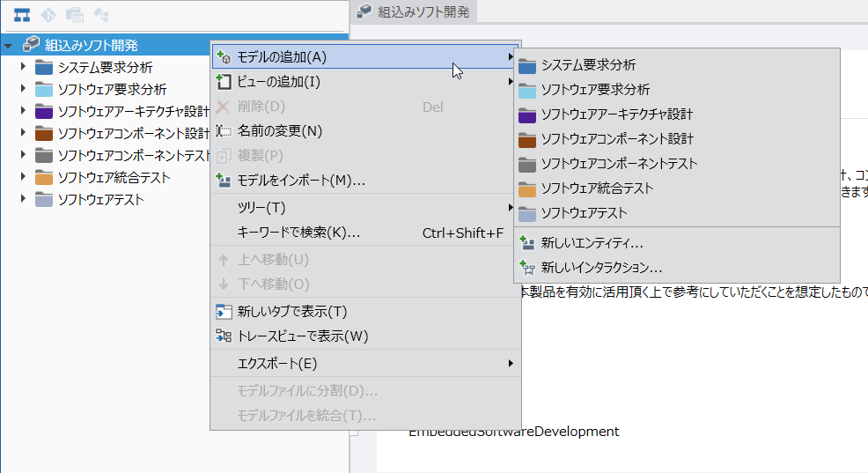Choose 新しいインタラクション... in submenu
The width and height of the screenshot is (868, 473).
(x=677, y=268)
